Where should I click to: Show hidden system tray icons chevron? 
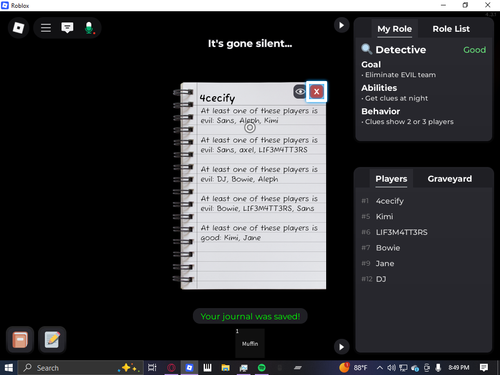[x=380, y=368]
